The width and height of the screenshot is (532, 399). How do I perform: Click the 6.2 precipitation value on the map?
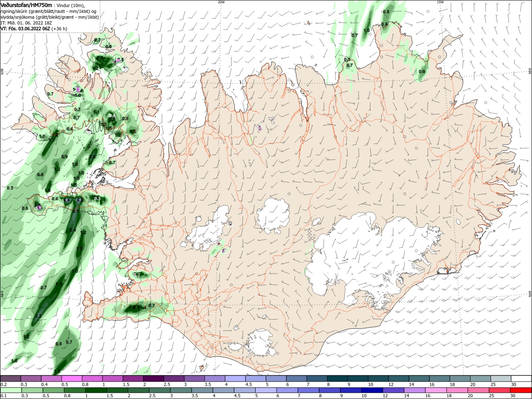pyautogui.click(x=80, y=200)
